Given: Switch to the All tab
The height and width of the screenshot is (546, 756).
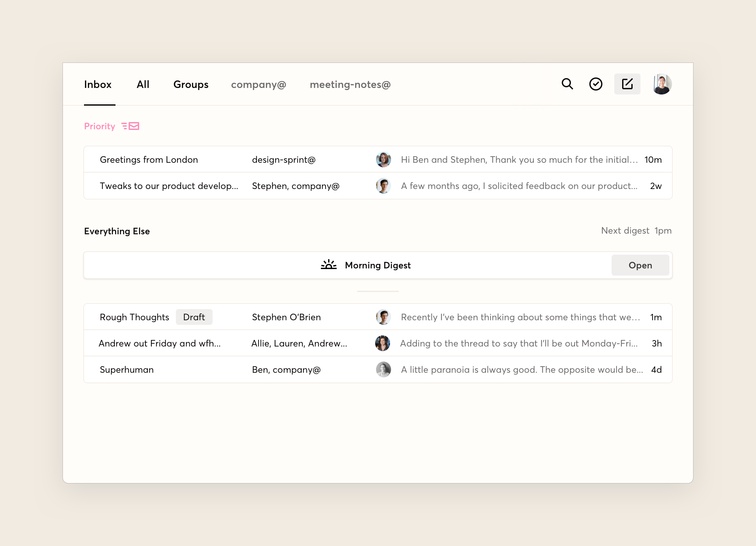Looking at the screenshot, I should tap(143, 84).
